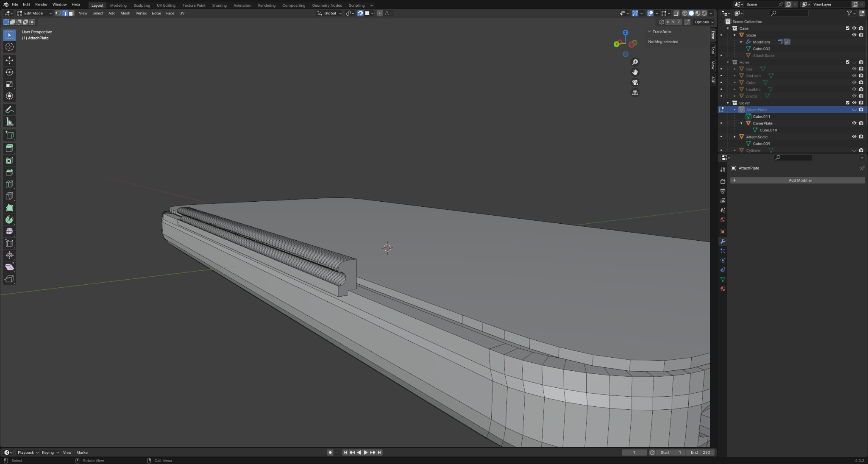Activate the Rotate tool
The height and width of the screenshot is (464, 868).
tap(9, 72)
